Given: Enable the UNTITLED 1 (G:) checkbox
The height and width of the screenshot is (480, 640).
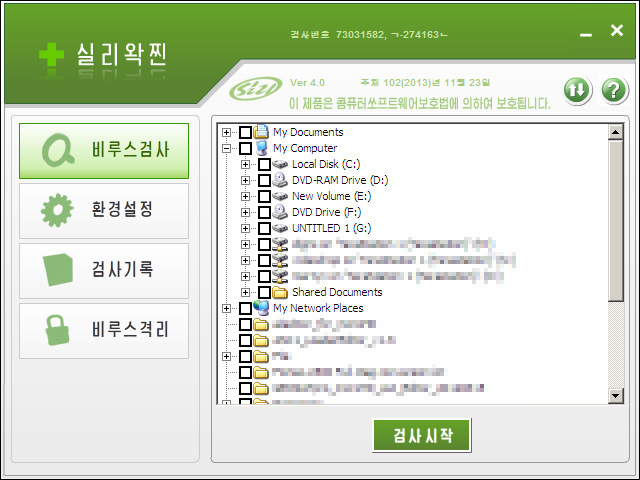Looking at the screenshot, I should (264, 228).
